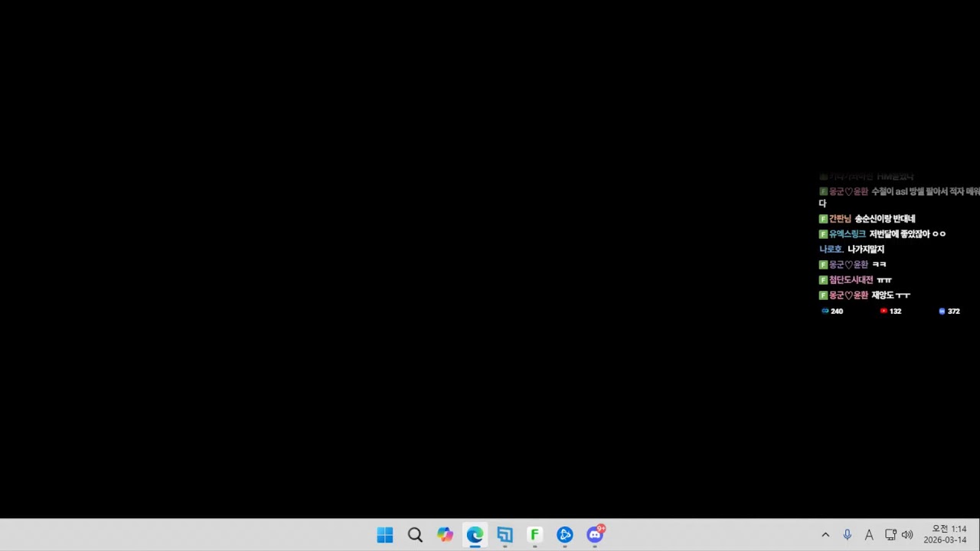Open the blue monitor app in taskbar
The width and height of the screenshot is (980, 551).
(x=505, y=535)
